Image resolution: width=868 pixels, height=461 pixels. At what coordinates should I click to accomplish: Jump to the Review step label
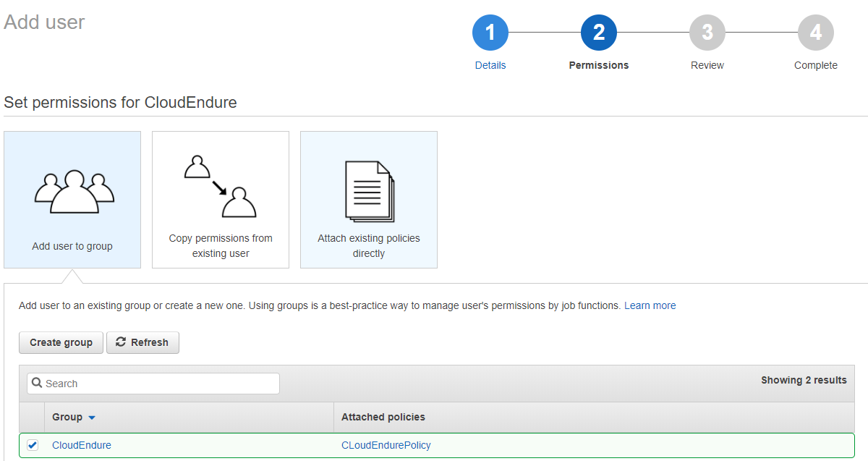point(707,65)
